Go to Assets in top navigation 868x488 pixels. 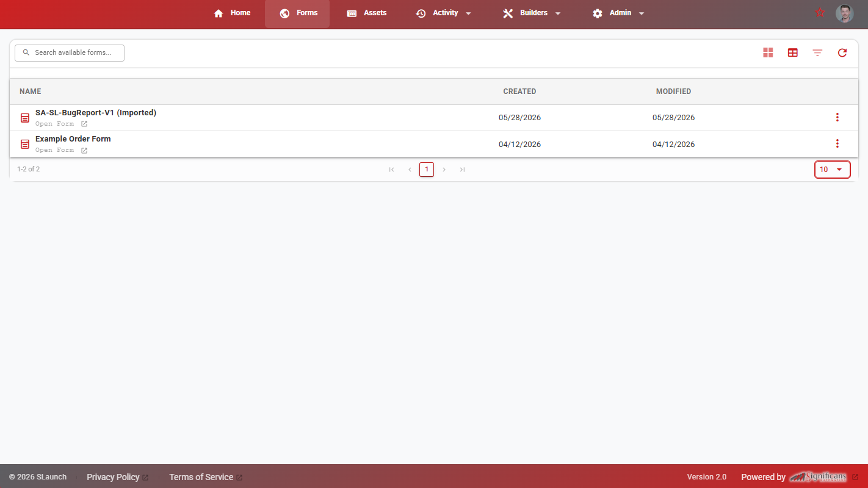pyautogui.click(x=366, y=13)
